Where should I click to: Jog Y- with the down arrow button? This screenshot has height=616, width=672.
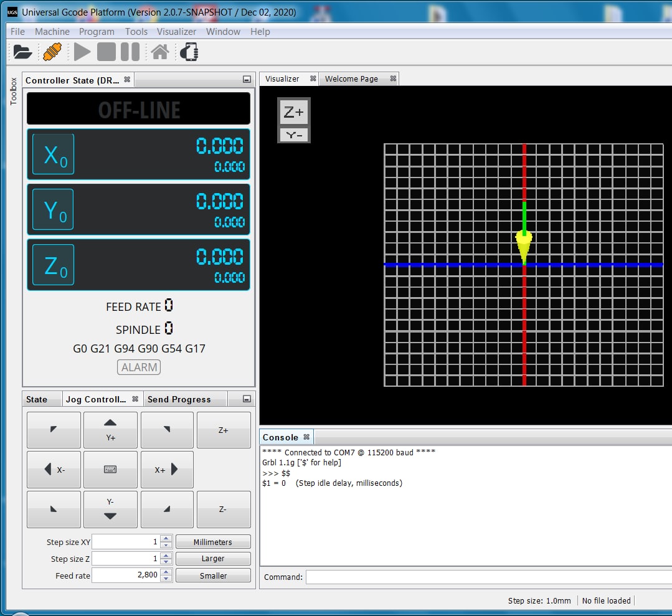point(111,509)
